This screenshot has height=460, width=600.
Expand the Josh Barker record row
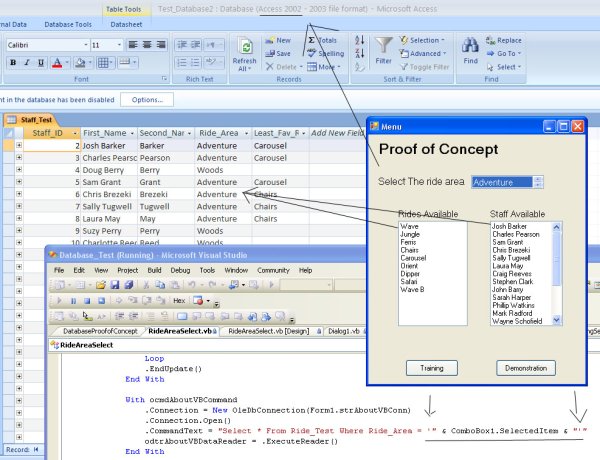click(19, 145)
